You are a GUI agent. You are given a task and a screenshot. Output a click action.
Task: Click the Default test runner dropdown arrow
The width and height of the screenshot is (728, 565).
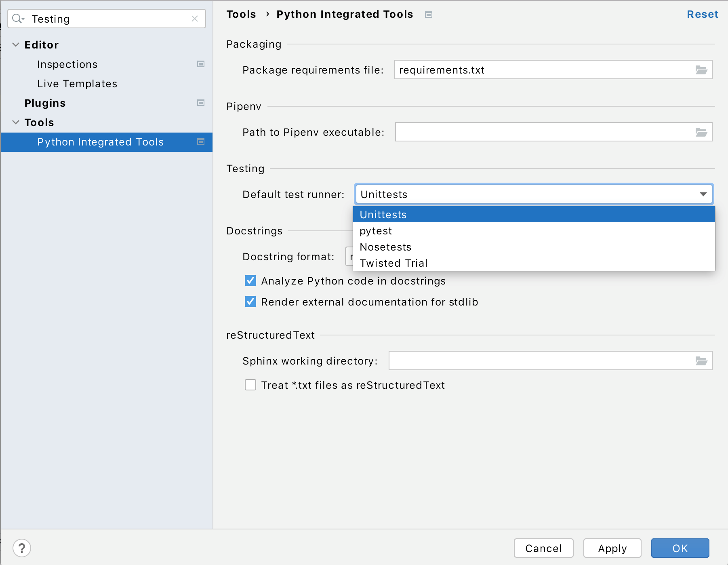click(703, 194)
